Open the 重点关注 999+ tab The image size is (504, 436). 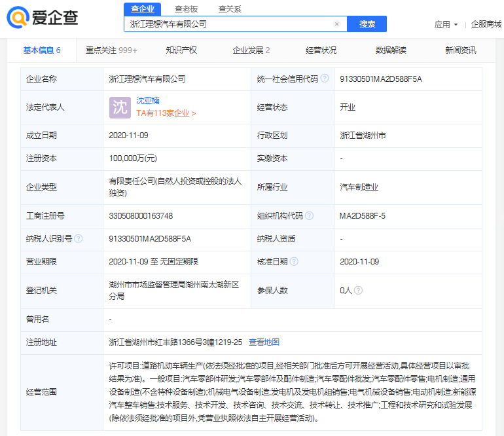pos(111,50)
